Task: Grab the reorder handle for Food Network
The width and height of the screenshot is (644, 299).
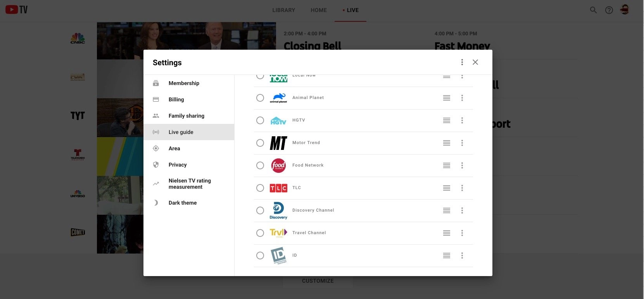Action: click(x=447, y=165)
